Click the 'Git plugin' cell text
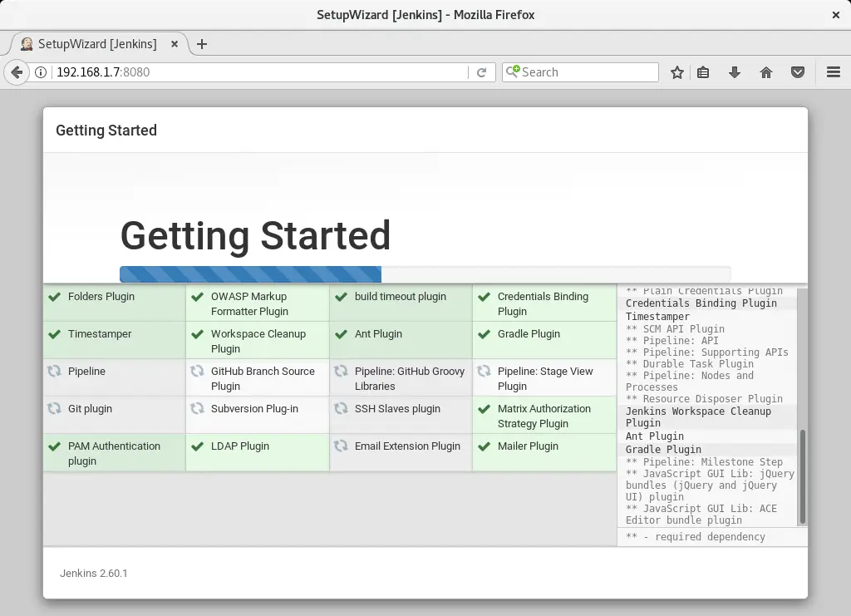851x616 pixels. pos(90,409)
